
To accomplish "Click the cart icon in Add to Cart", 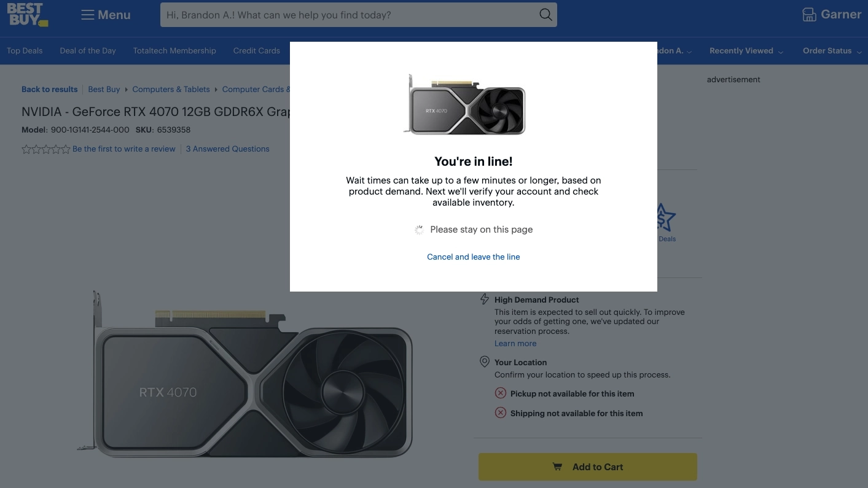I will pos(557,467).
